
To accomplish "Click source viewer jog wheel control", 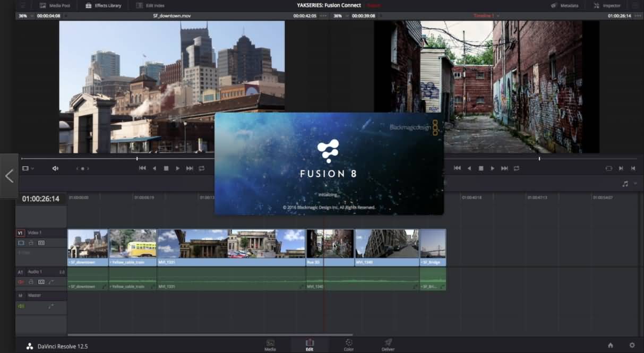I will 82,168.
